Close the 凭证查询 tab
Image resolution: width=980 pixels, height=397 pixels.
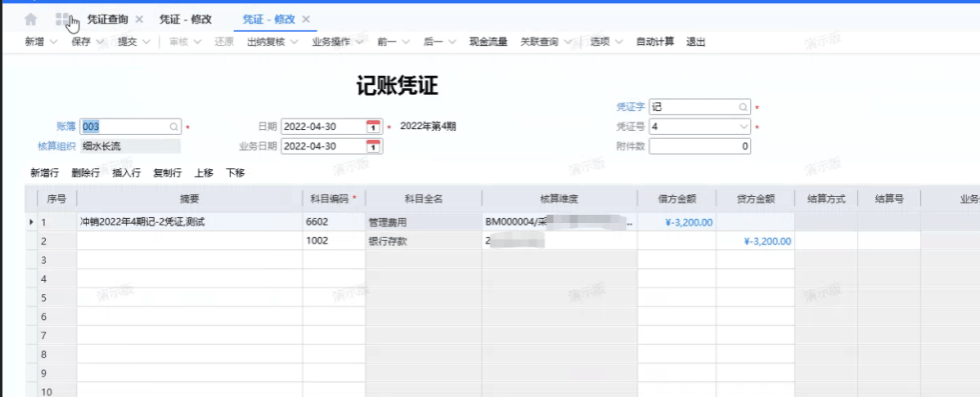point(140,19)
